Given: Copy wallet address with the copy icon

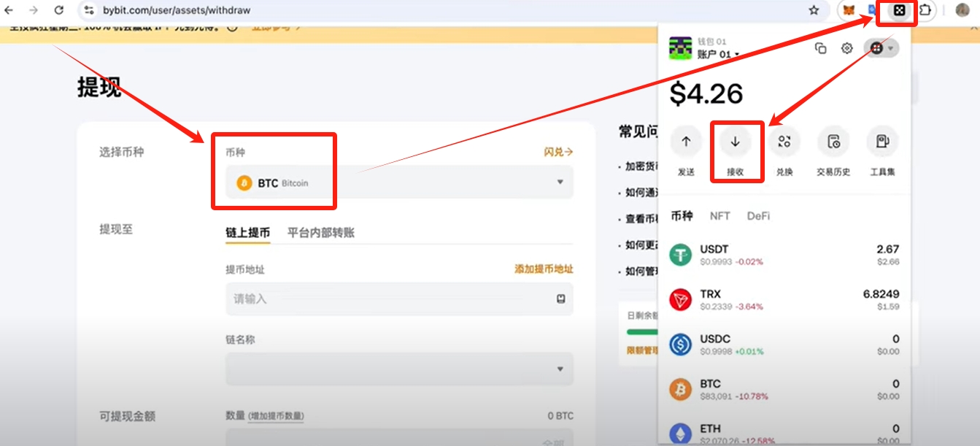Looking at the screenshot, I should [820, 48].
